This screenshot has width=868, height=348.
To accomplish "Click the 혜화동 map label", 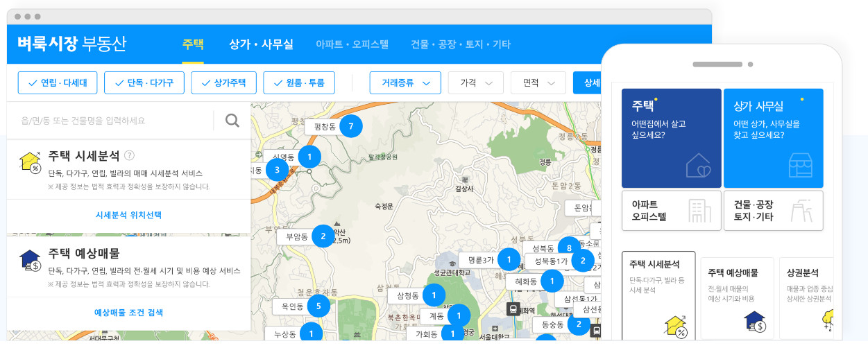I will tap(526, 281).
